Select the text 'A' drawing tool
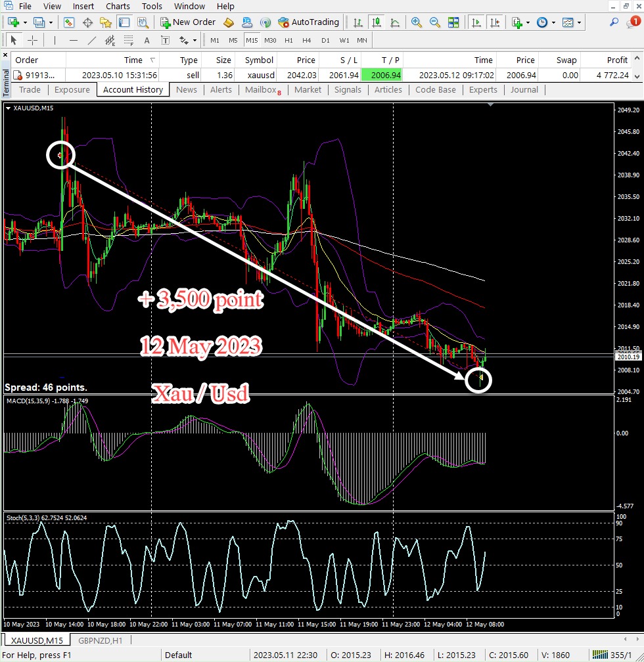Screen dimensions: 644x662 147,41
